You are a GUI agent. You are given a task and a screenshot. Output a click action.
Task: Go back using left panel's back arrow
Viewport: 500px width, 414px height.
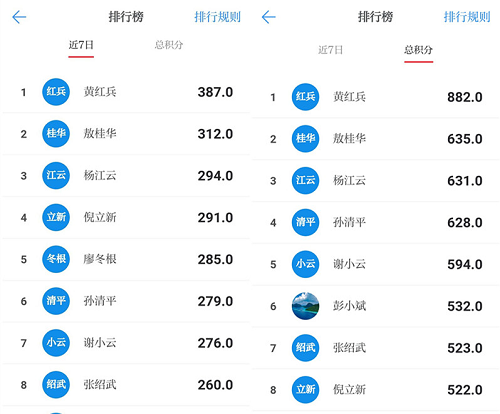pos(19,17)
